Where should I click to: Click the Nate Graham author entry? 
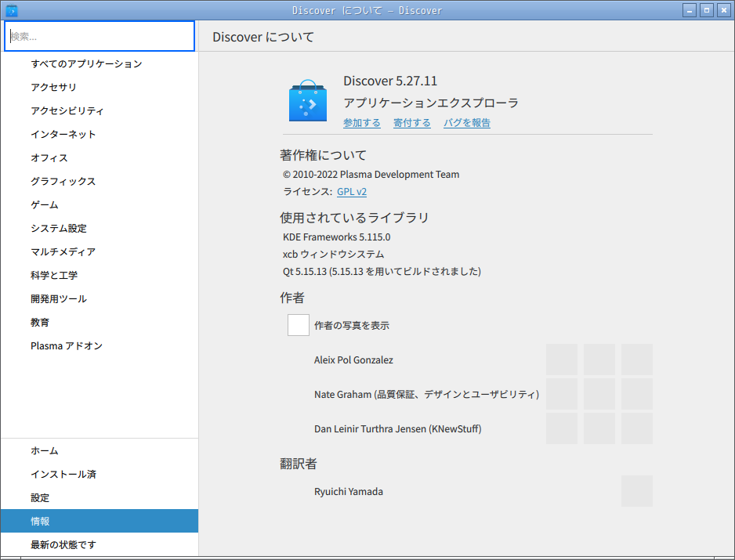pos(426,395)
